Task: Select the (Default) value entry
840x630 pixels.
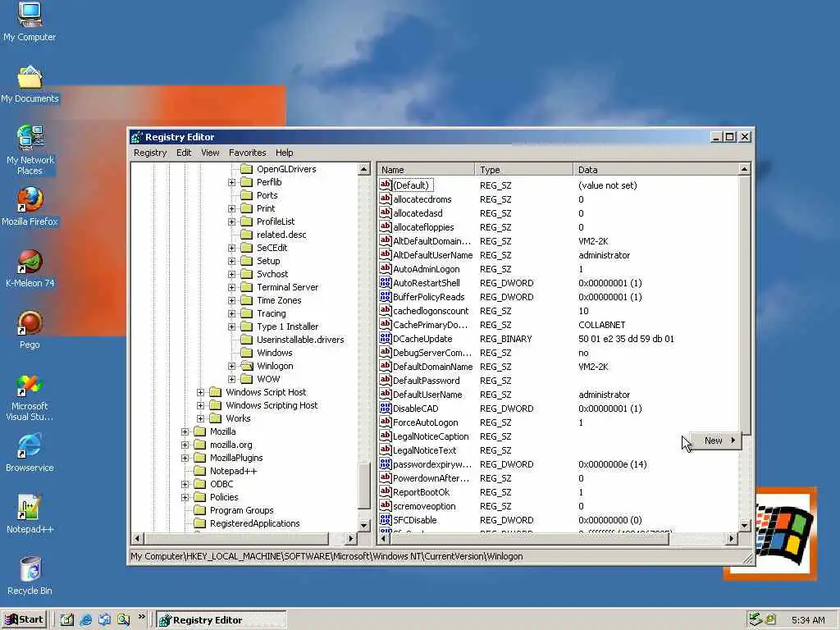Action: click(x=411, y=185)
